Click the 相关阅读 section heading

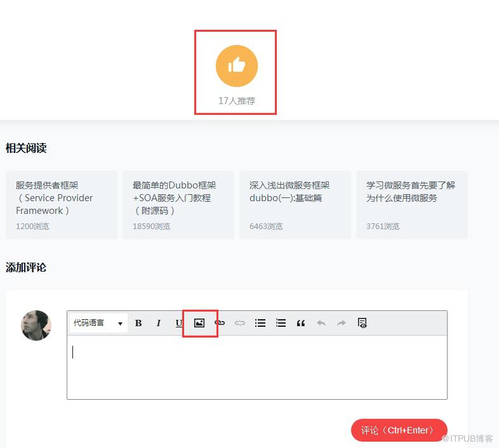26,148
